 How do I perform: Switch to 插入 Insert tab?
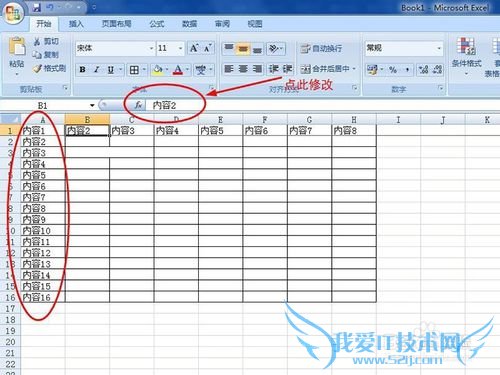(76, 24)
